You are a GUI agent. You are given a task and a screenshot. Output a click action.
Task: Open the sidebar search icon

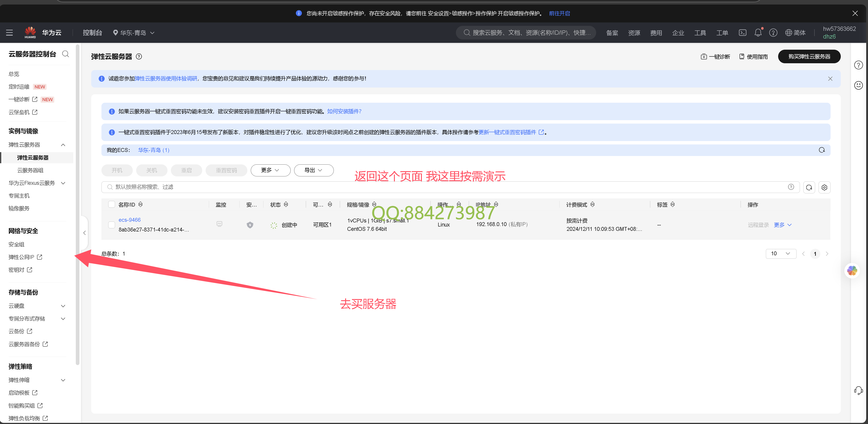[66, 54]
